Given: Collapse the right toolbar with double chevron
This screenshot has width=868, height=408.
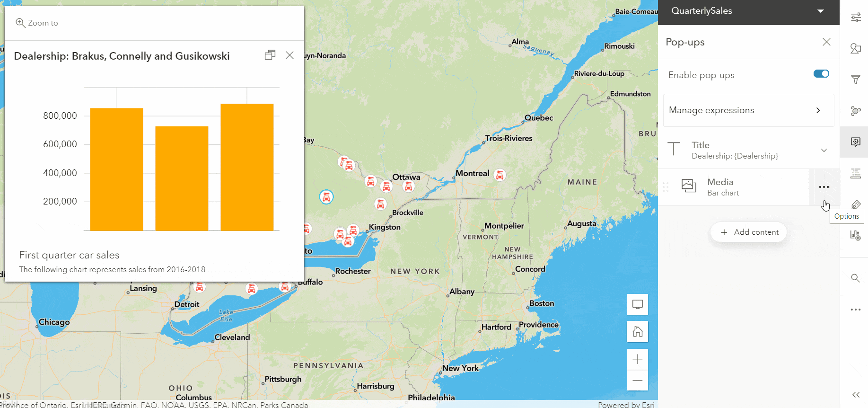Looking at the screenshot, I should [x=856, y=395].
